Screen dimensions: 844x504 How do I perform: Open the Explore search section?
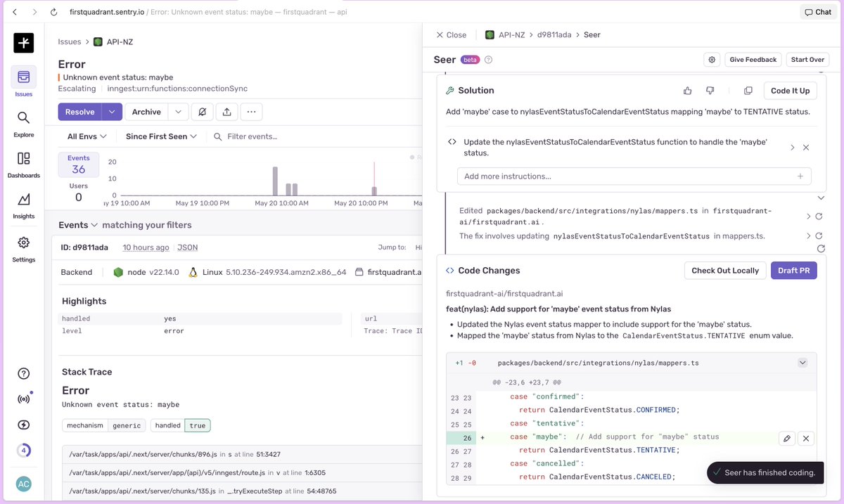point(23,123)
